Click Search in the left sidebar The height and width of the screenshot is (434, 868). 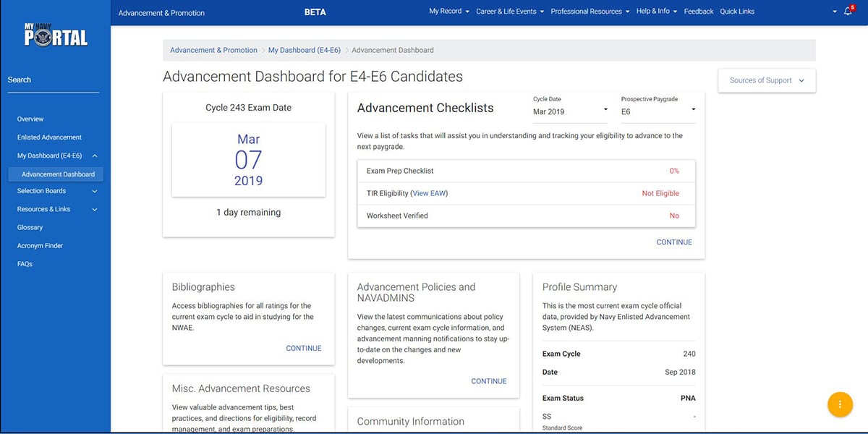[x=19, y=79]
